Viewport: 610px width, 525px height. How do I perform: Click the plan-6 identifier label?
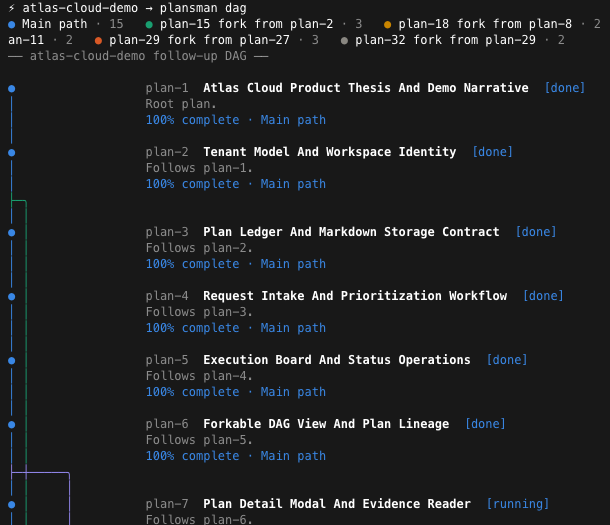click(x=167, y=424)
